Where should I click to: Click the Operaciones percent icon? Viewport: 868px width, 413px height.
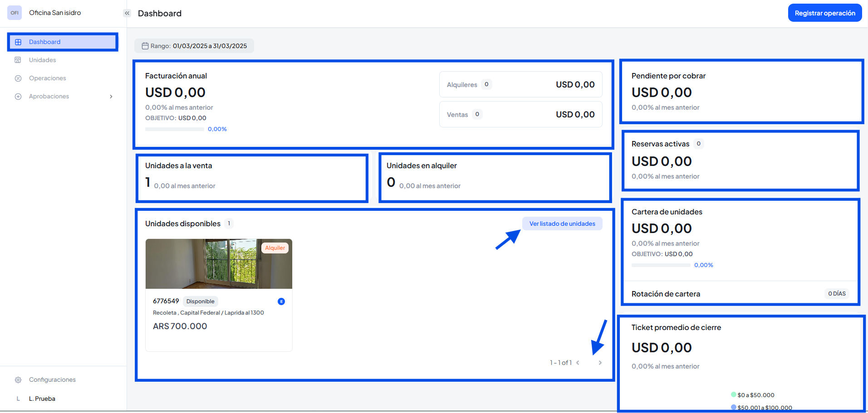point(18,78)
